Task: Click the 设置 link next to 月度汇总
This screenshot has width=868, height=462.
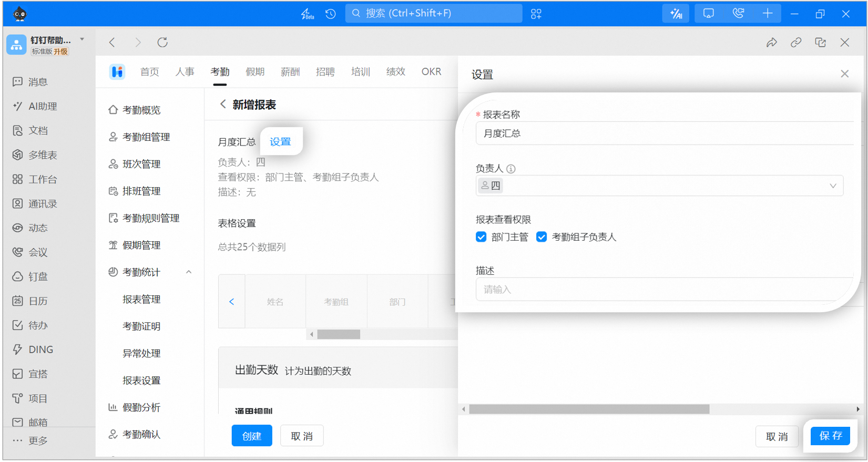Action: [280, 142]
